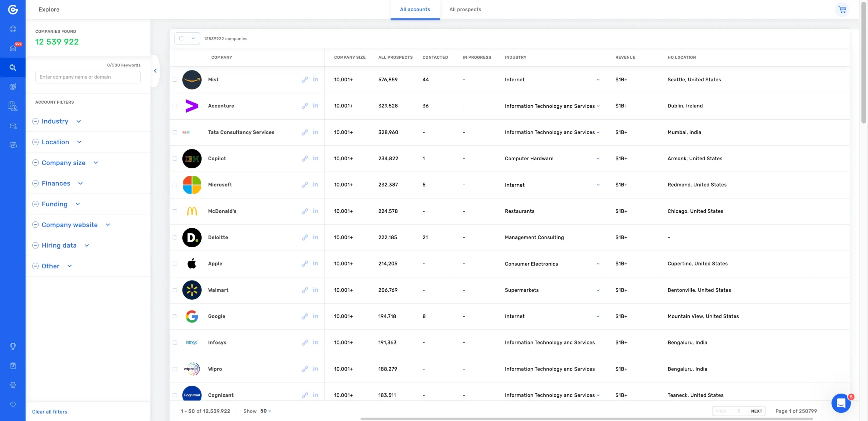Open settings gear in left sidebar
Viewport: 868px width, 421px height.
click(x=13, y=385)
